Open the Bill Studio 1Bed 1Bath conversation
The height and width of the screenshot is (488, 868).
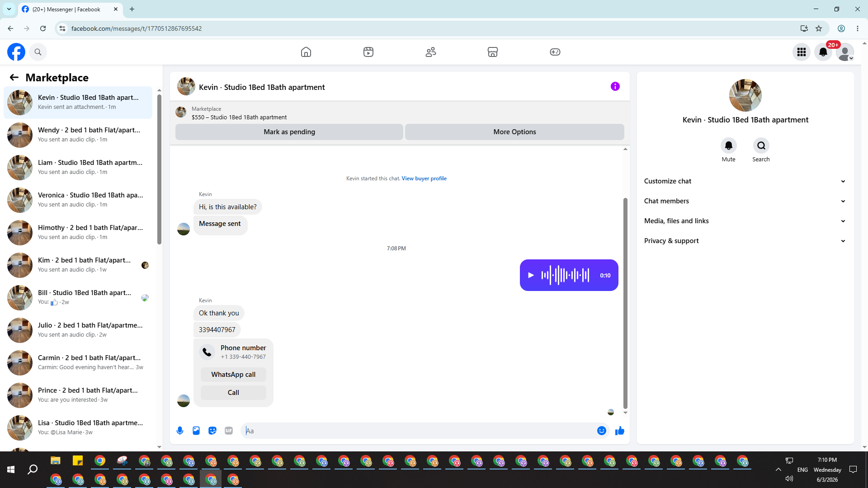tap(78, 298)
